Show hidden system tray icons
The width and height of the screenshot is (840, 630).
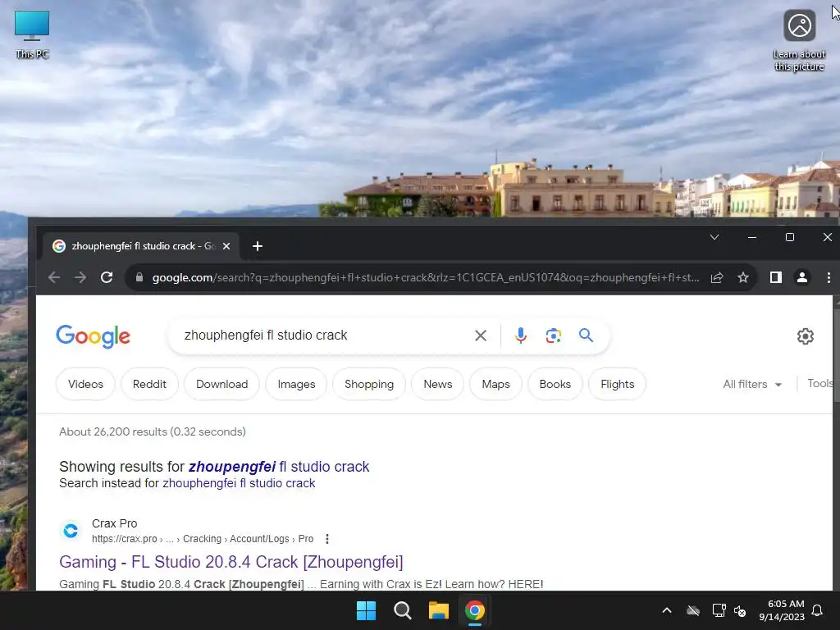[667, 610]
